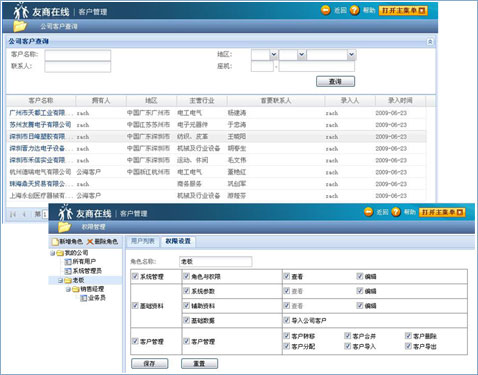The width and height of the screenshot is (478, 375).
Task: Toggle the 系统参数 checkbox
Action: click(x=187, y=291)
